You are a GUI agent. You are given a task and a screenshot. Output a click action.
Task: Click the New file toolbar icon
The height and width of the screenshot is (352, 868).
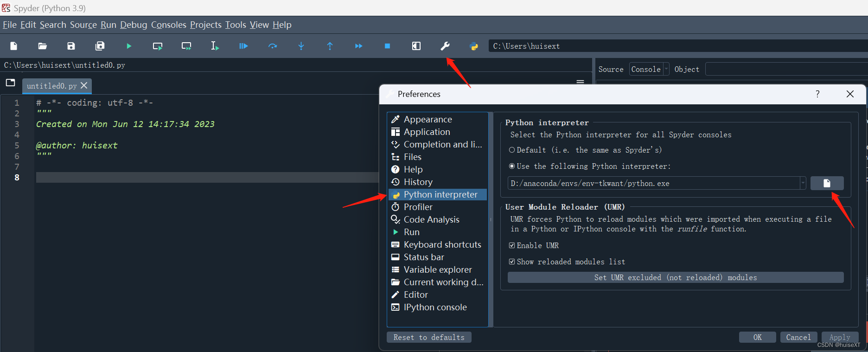tap(13, 46)
